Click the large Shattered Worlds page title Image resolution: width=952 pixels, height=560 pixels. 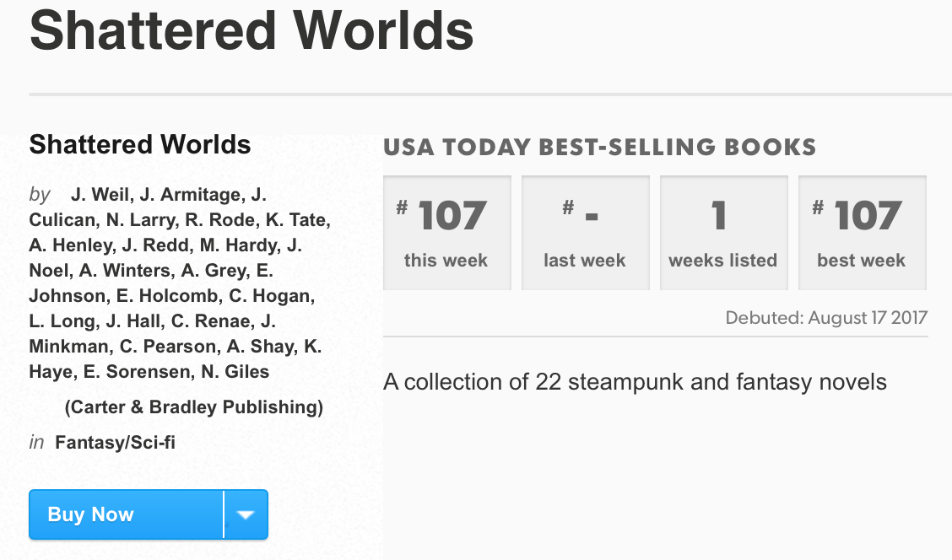coord(252,31)
